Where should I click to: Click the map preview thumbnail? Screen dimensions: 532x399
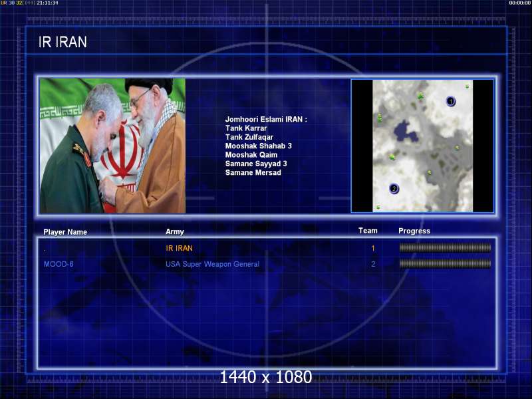pyautogui.click(x=422, y=146)
